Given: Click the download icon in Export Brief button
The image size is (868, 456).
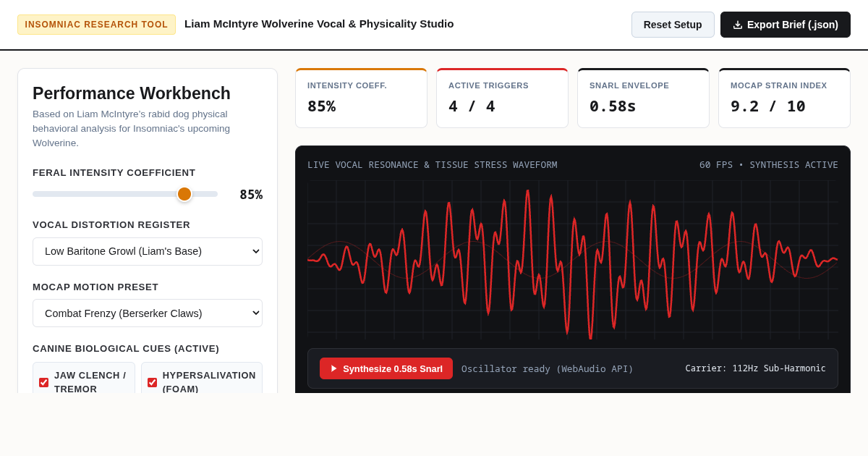Looking at the screenshot, I should [738, 25].
